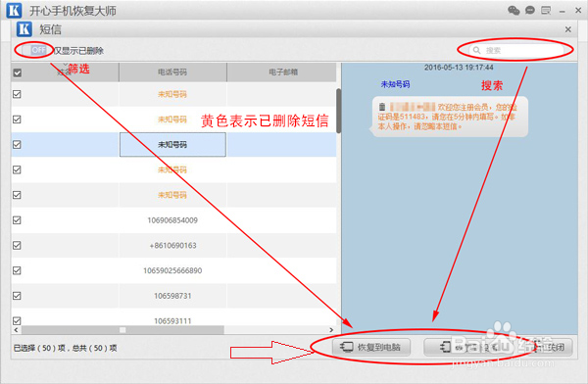
Task: Select the 106598731 row
Action: click(x=173, y=296)
